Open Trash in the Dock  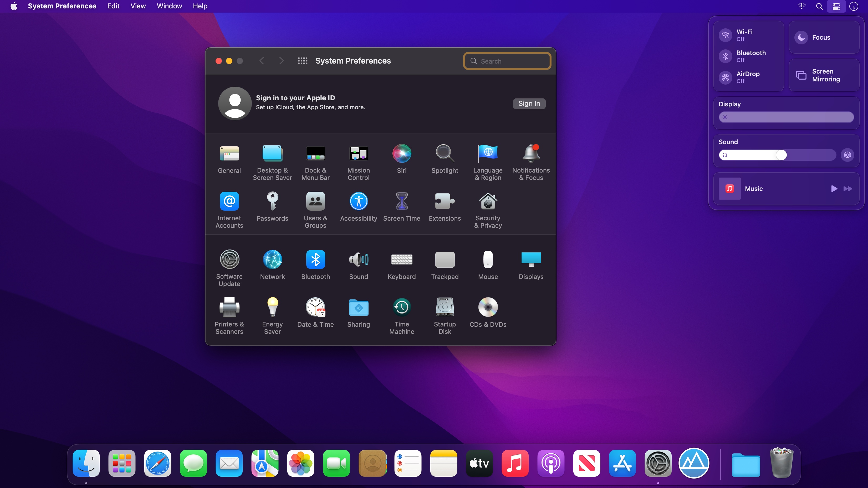(x=781, y=463)
